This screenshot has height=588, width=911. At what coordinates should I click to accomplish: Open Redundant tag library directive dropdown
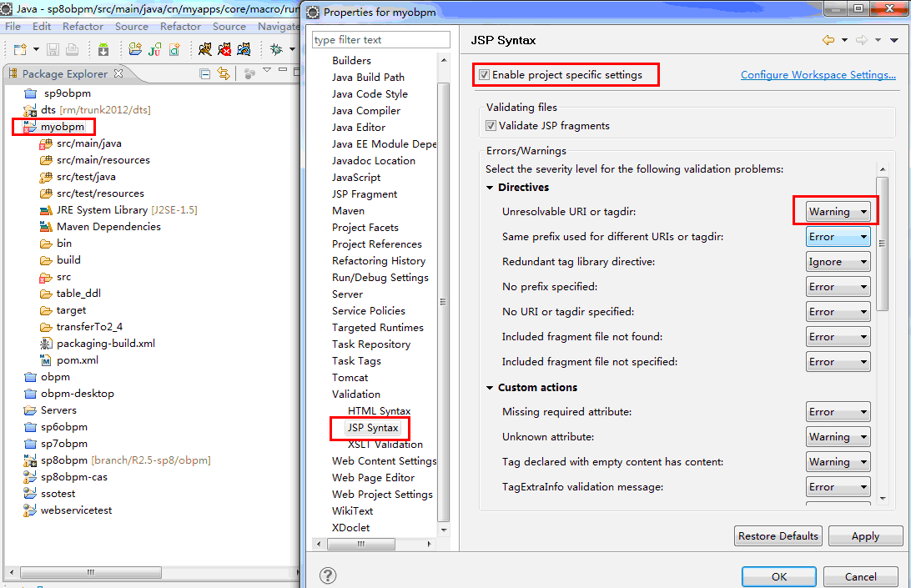[838, 261]
